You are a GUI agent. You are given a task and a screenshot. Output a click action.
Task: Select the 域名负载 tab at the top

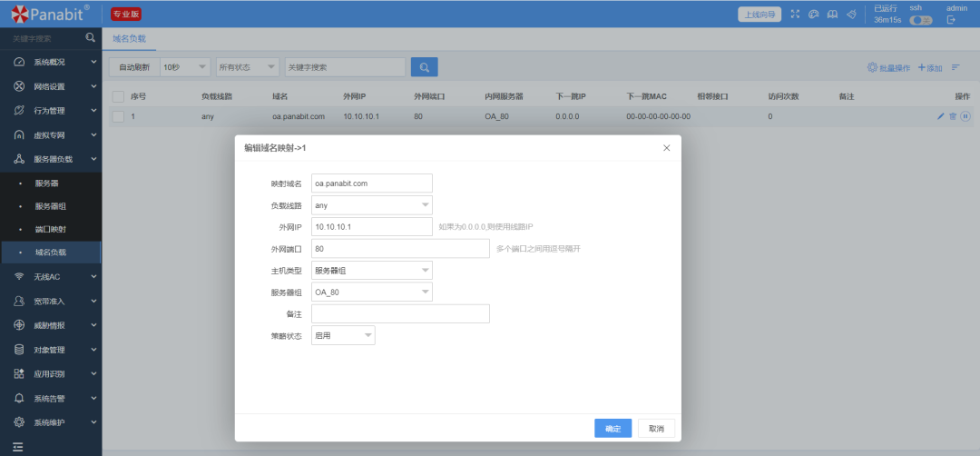(x=130, y=39)
